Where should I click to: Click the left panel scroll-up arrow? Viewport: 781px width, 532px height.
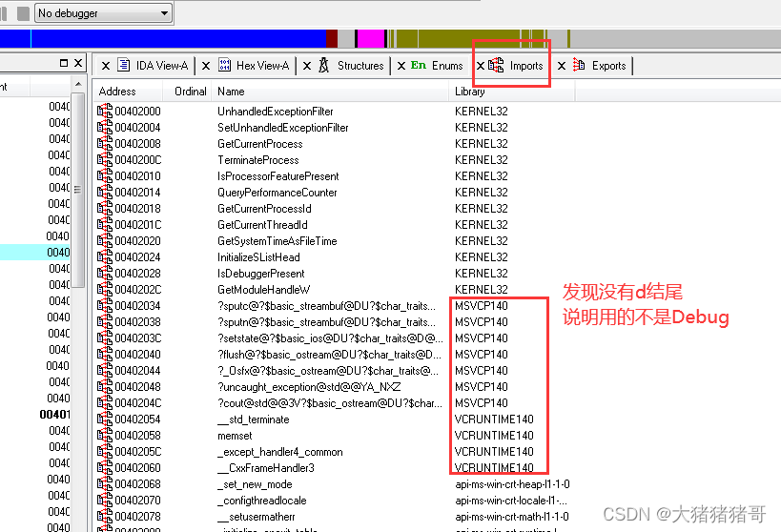point(78,84)
